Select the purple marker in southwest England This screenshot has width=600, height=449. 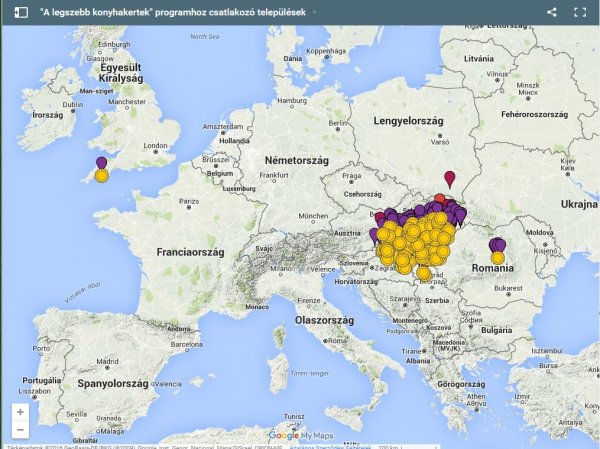point(101,162)
